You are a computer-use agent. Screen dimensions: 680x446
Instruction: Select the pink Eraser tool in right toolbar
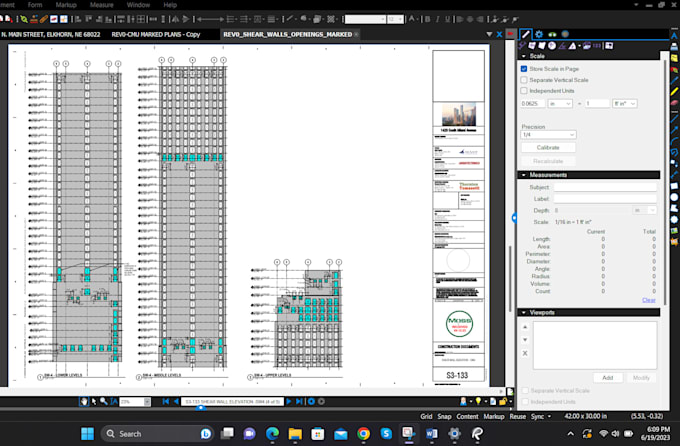[674, 103]
